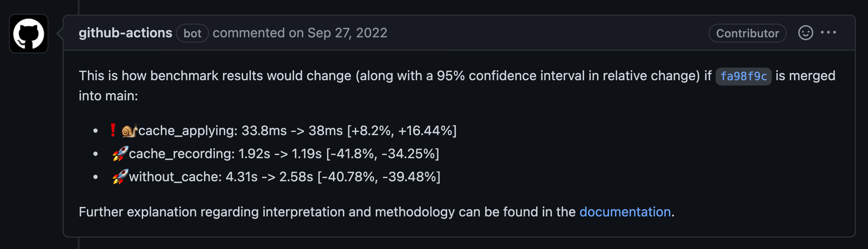868x249 pixels.
Task: Add an emoji reaction to comment
Action: [x=805, y=33]
